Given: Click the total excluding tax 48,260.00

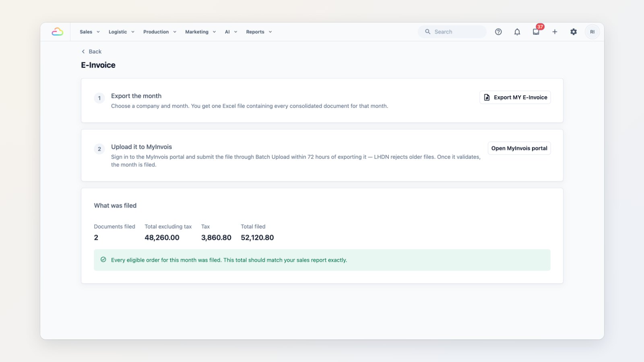Looking at the screenshot, I should pos(162,238).
